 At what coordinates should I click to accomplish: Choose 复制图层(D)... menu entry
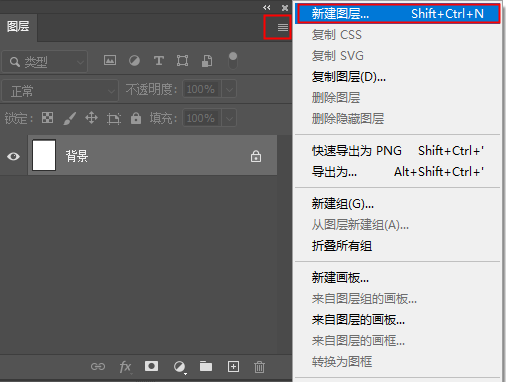[x=397, y=77]
